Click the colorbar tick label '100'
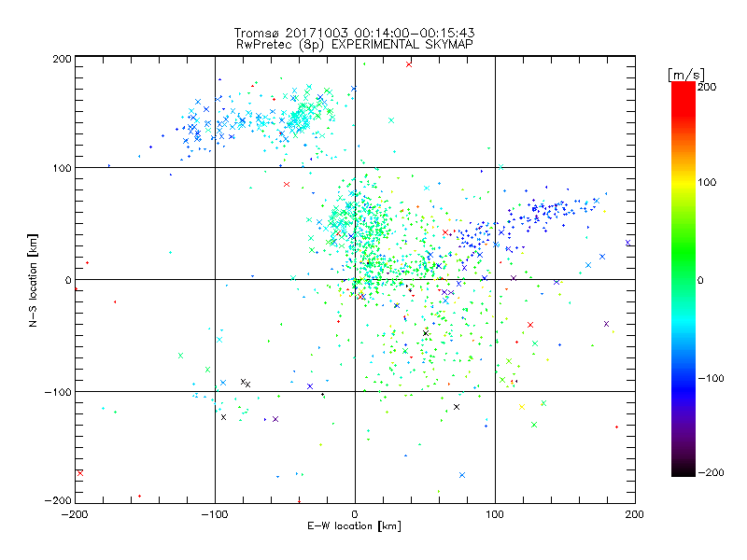The width and height of the screenshot is (747, 560). 707,182
